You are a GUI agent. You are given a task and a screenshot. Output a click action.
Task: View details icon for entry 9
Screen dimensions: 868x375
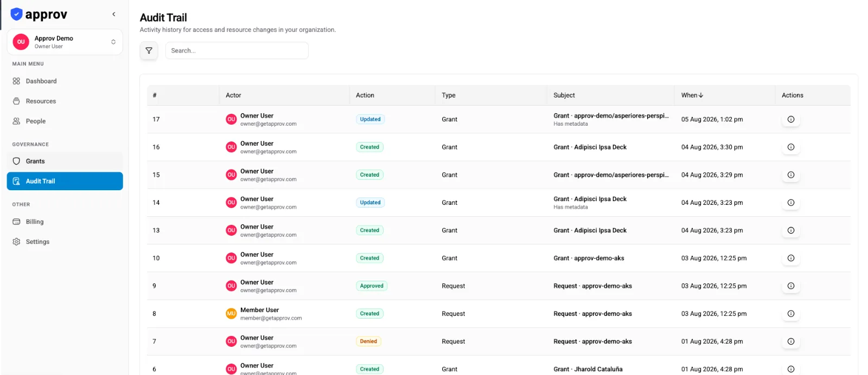[x=791, y=286]
